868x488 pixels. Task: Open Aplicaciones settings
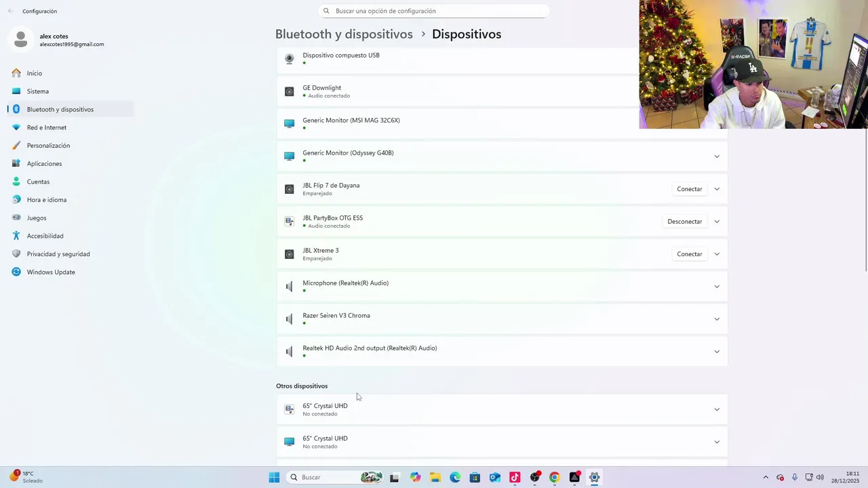coord(71,163)
